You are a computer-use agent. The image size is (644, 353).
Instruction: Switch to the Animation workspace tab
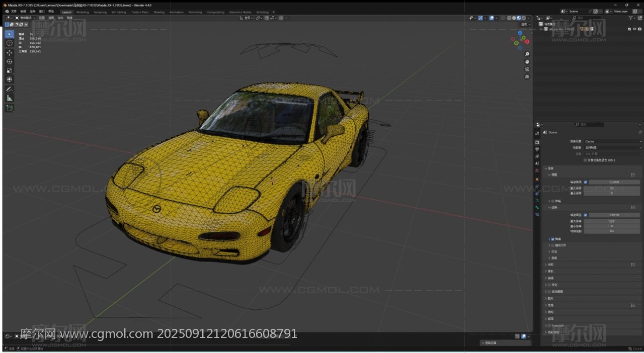click(x=177, y=12)
